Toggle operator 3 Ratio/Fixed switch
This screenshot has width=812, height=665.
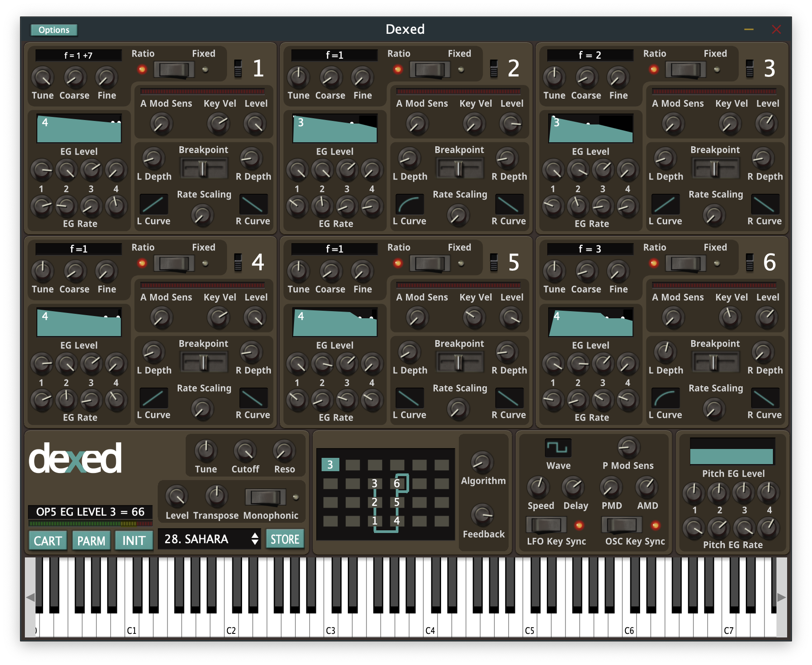point(686,70)
